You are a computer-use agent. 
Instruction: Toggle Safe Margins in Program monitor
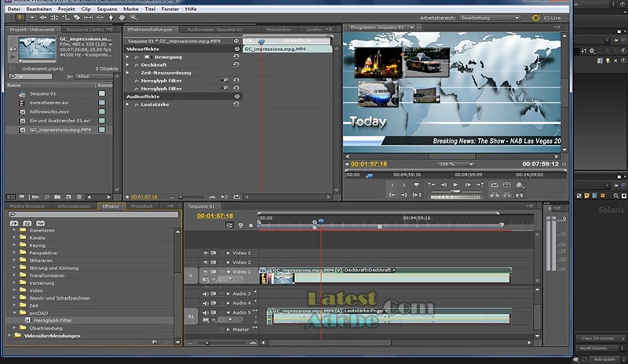pos(507,184)
